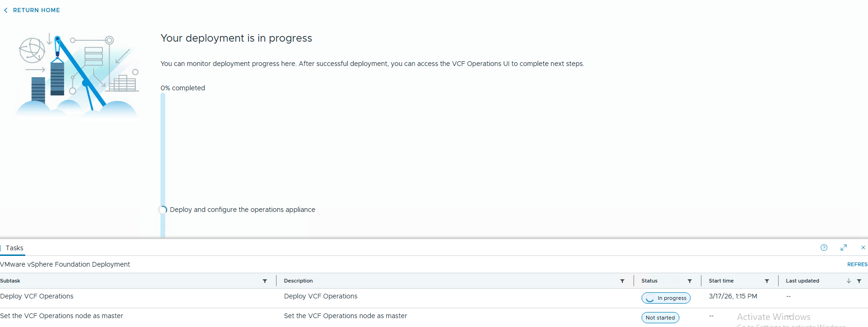
Task: Click the back chevron beside Return Home
Action: point(6,10)
